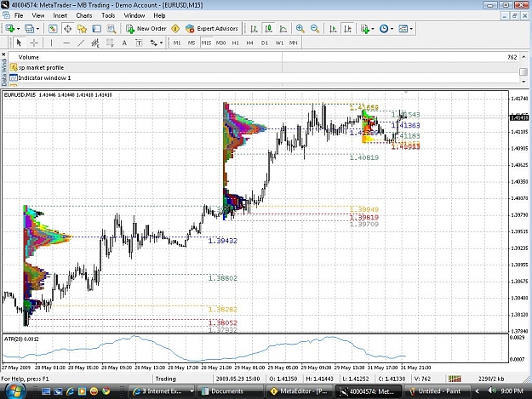The height and width of the screenshot is (399, 532).
Task: Open the New Chart dropdown arrow
Action: point(18,29)
